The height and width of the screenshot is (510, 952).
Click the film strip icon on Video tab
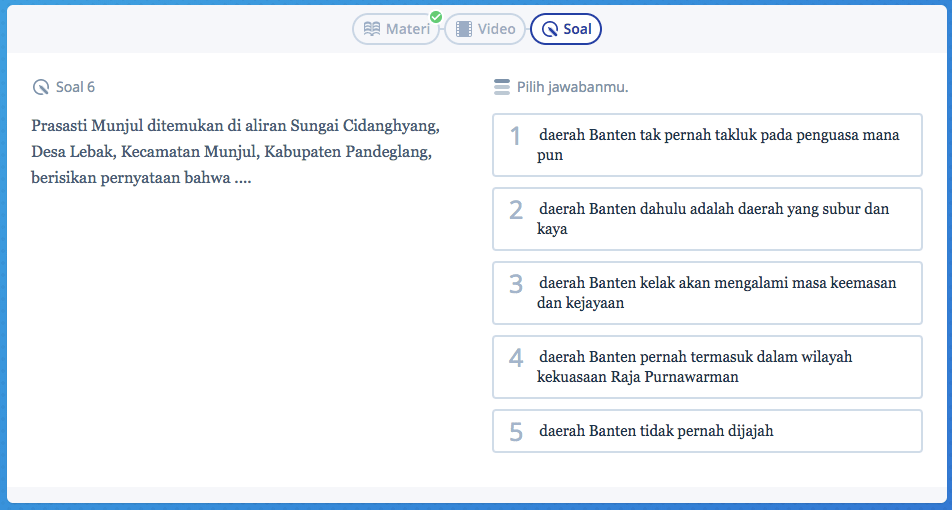[x=463, y=29]
